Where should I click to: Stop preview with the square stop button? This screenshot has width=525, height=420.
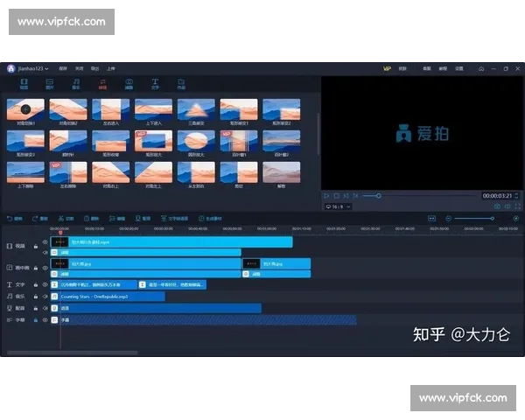[337, 196]
